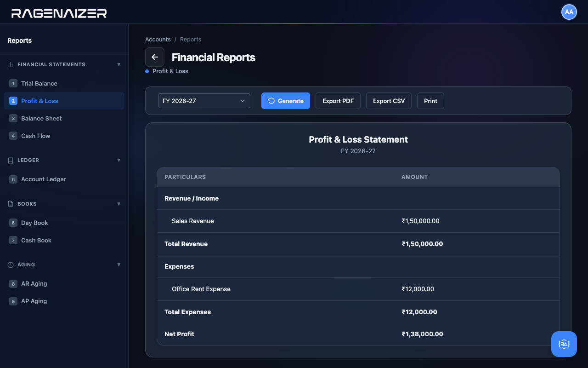The width and height of the screenshot is (588, 368).
Task: Click the refresh icon in Generate button
Action: 271,101
